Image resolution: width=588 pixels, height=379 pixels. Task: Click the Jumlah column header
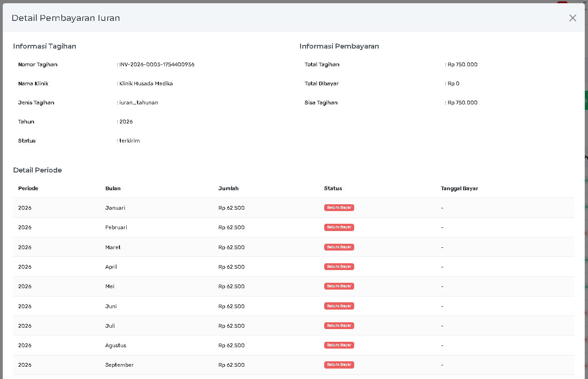tap(228, 188)
